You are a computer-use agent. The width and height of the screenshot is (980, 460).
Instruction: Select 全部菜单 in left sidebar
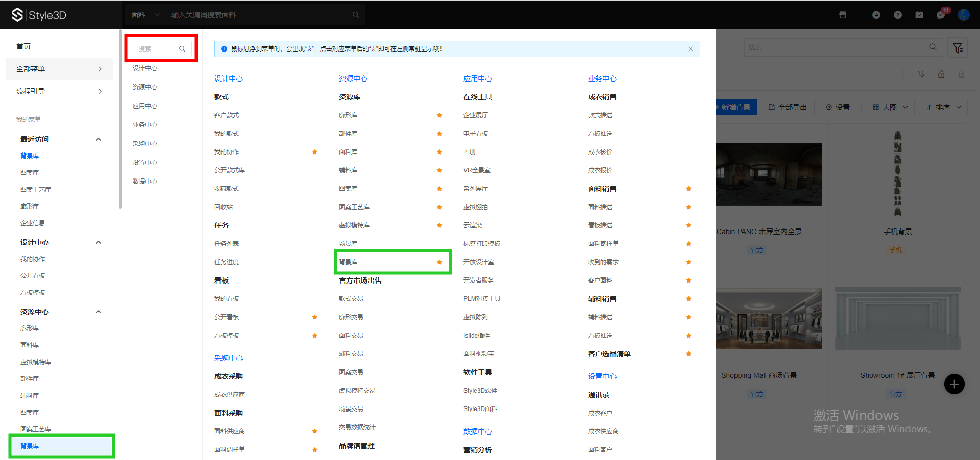(x=59, y=69)
